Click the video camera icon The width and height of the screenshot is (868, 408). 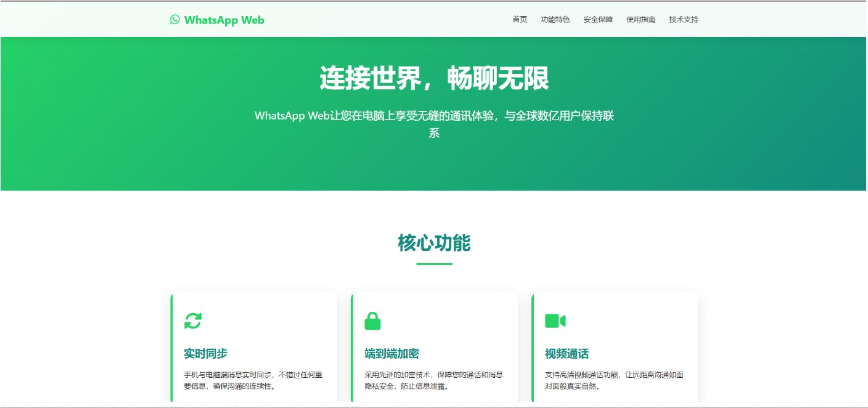pos(555,321)
